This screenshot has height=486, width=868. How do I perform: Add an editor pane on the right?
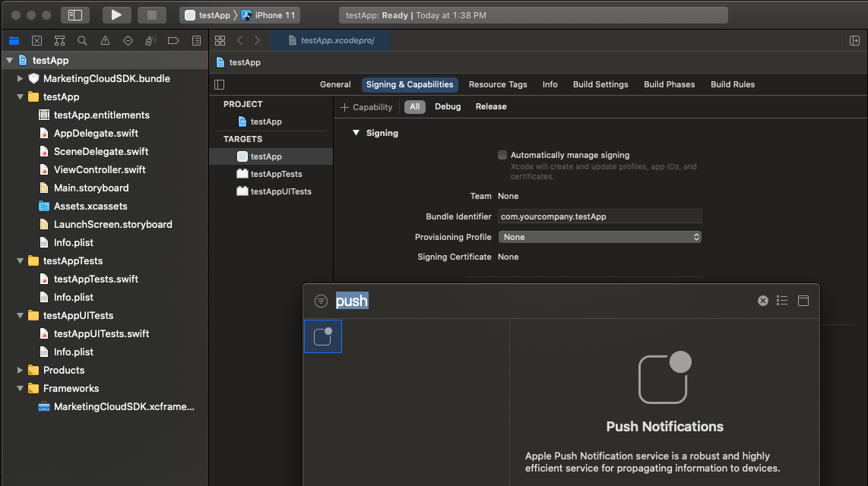(x=855, y=40)
